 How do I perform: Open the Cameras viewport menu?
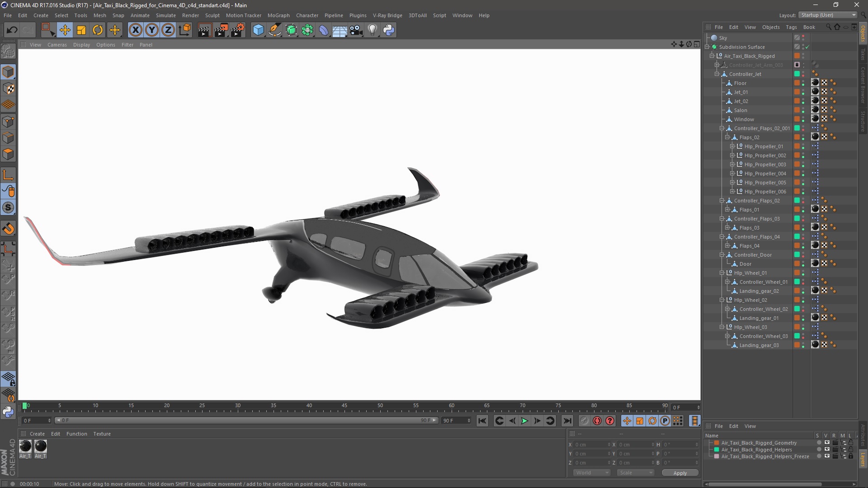pos(57,45)
